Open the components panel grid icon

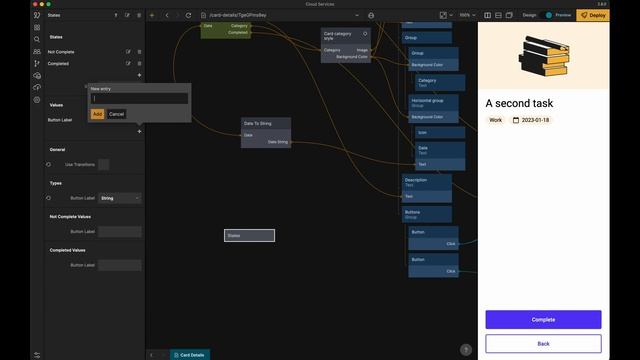[x=37, y=27]
